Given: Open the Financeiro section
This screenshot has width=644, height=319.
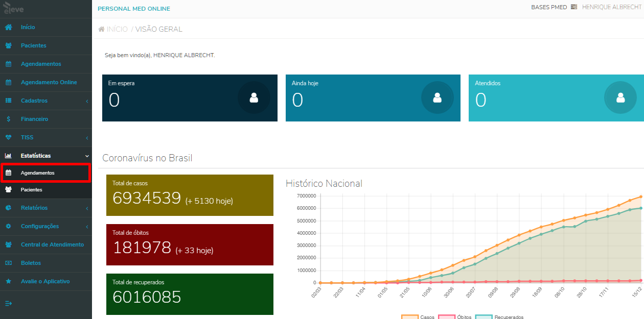Looking at the screenshot, I should click(46, 119).
